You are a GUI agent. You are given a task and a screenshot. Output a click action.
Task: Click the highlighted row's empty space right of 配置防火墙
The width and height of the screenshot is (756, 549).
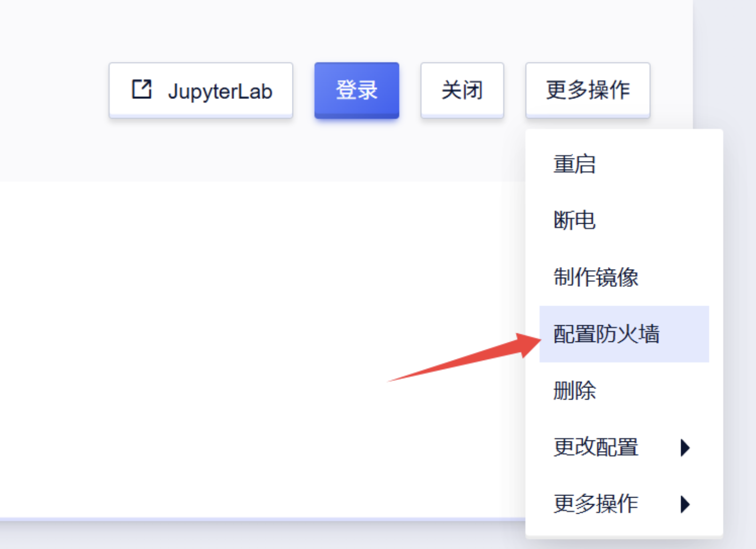coord(687,334)
